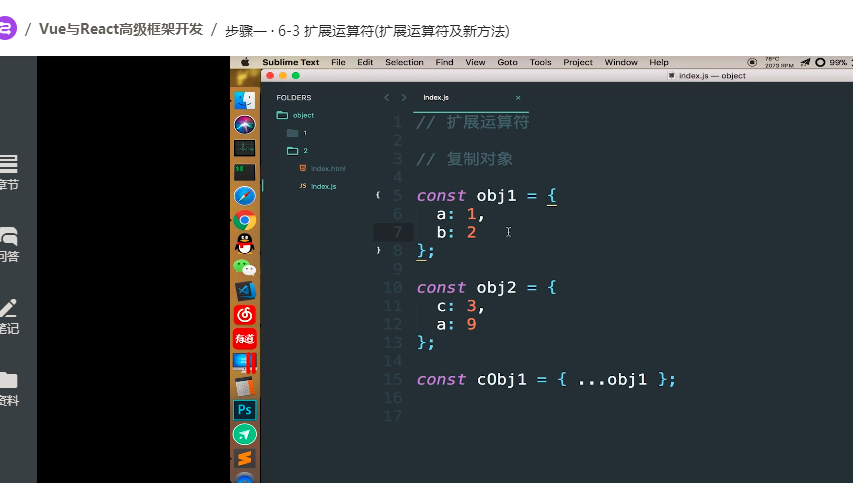
Task: Launch Visual Studio Code from Dock
Action: pos(245,291)
